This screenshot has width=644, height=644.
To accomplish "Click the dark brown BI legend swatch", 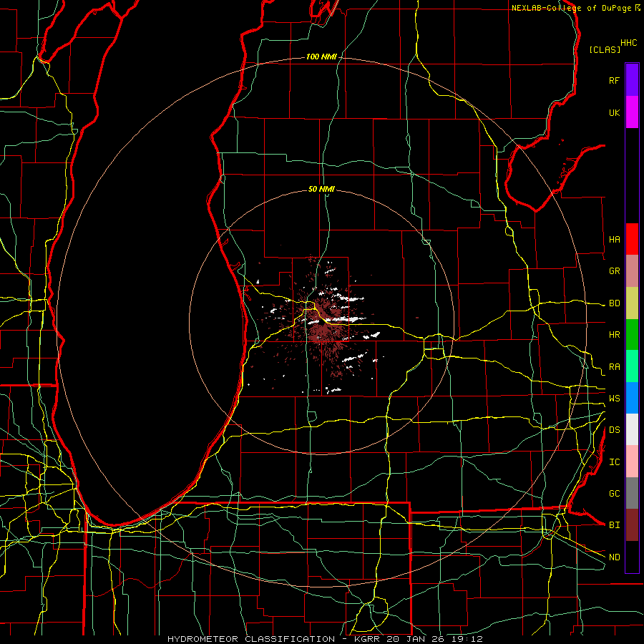I will (x=632, y=525).
